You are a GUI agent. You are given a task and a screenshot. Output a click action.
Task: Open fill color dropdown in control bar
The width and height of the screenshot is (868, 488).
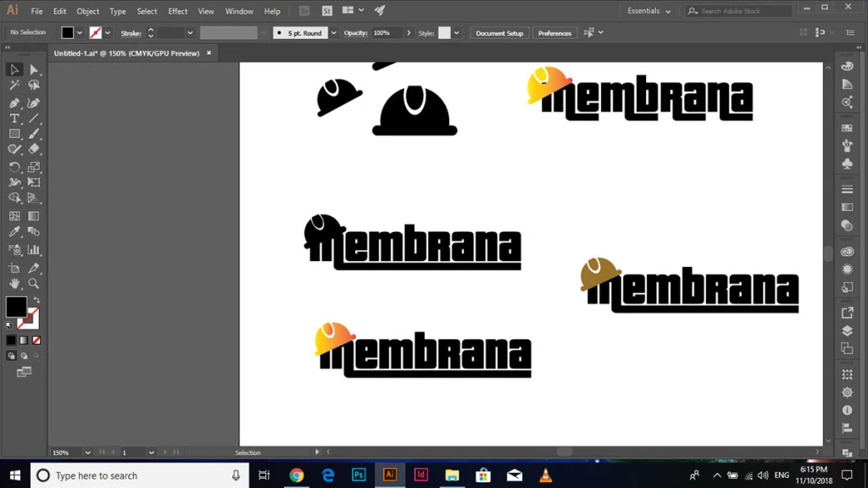[x=80, y=33]
